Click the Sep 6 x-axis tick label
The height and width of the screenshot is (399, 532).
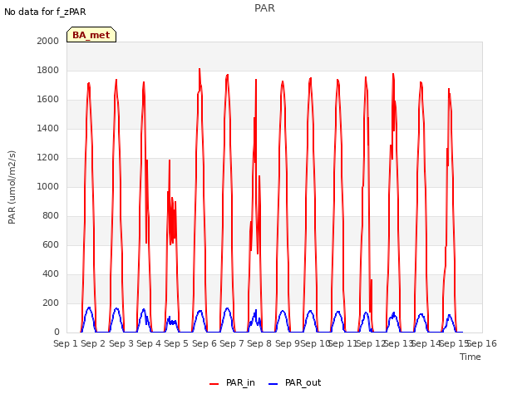204,343
